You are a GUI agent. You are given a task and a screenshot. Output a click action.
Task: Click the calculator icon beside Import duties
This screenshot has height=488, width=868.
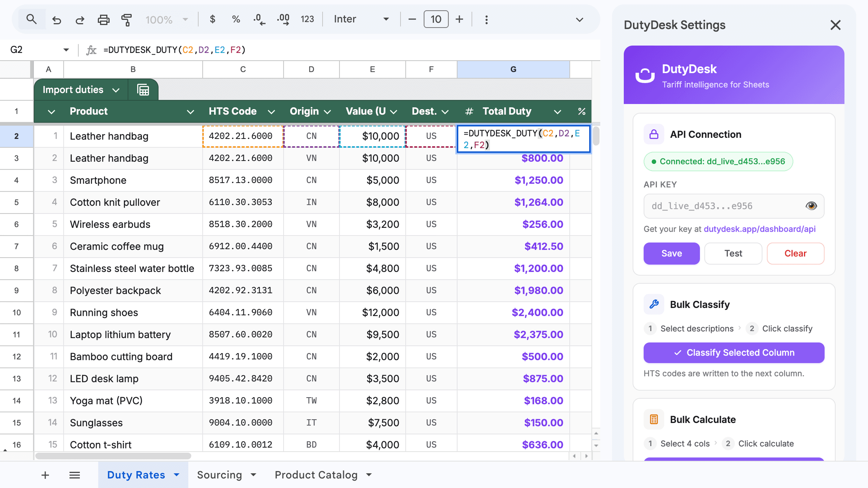click(x=143, y=89)
